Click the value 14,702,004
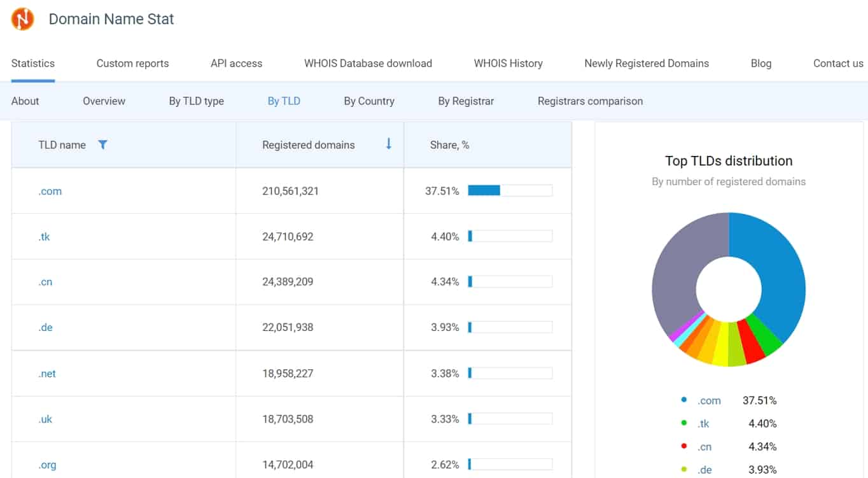 click(x=288, y=465)
